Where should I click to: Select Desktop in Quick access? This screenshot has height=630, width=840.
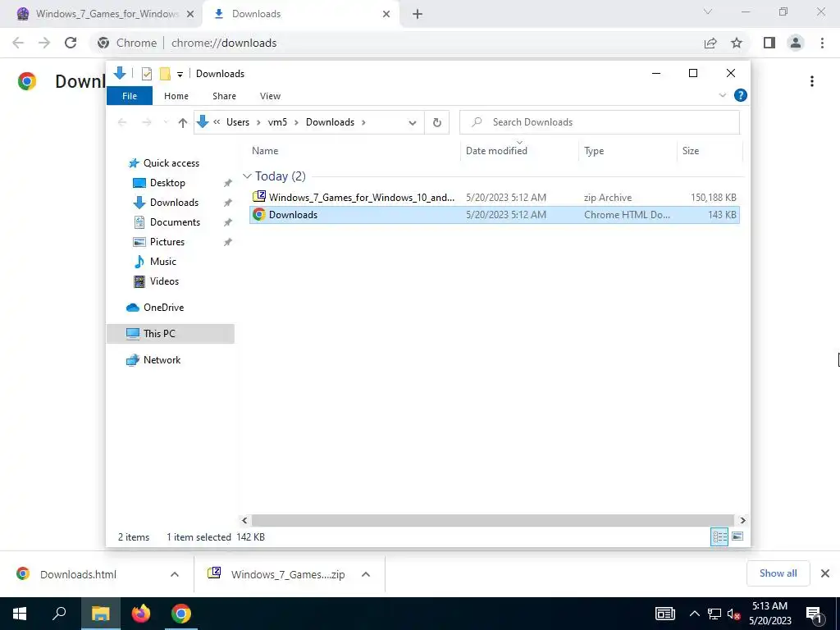tap(167, 183)
